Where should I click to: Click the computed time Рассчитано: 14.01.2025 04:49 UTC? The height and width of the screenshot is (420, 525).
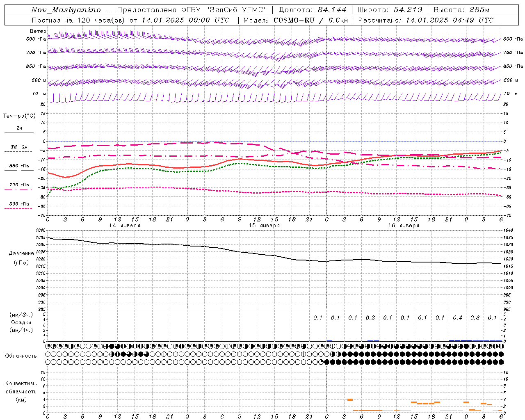[426, 20]
